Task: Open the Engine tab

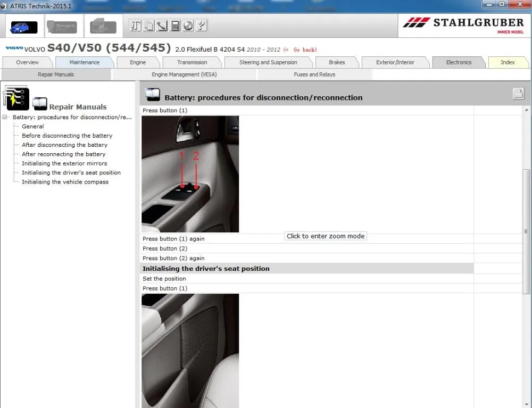Action: click(138, 62)
